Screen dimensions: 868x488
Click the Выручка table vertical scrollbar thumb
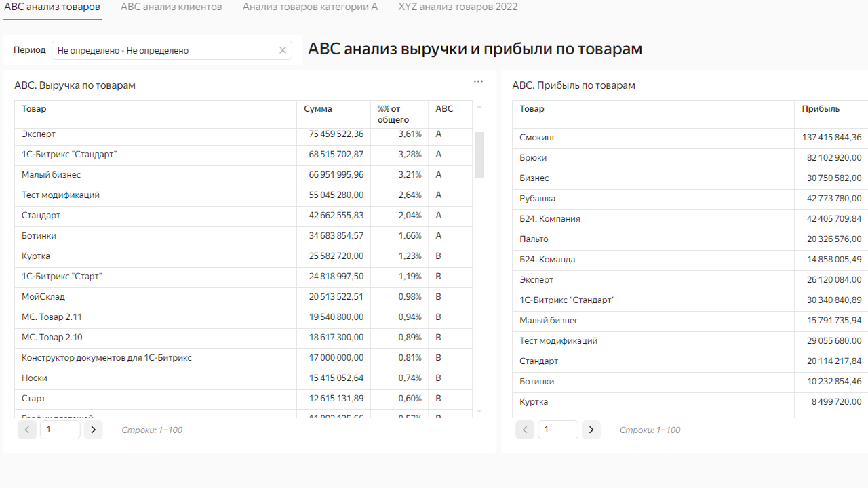tap(479, 155)
